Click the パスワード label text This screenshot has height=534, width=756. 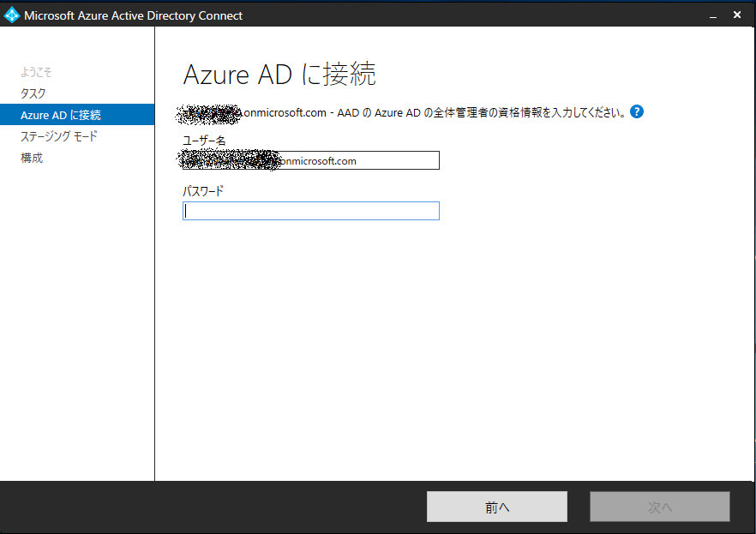(203, 191)
